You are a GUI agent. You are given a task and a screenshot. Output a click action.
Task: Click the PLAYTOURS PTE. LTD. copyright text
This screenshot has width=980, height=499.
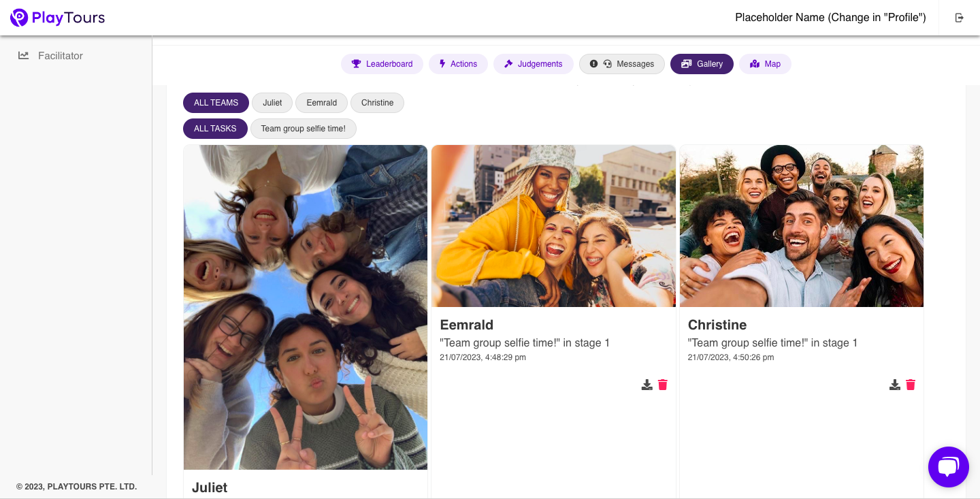(x=76, y=487)
